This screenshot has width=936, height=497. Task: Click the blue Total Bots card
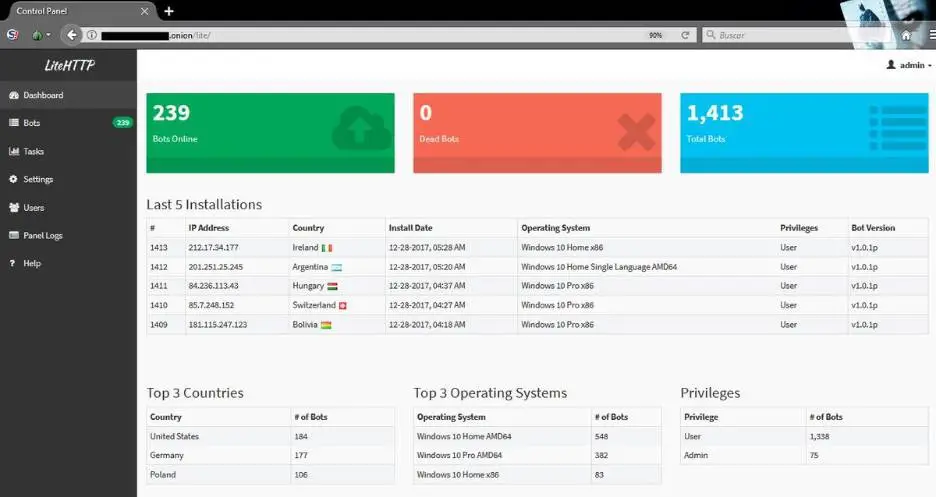(804, 133)
